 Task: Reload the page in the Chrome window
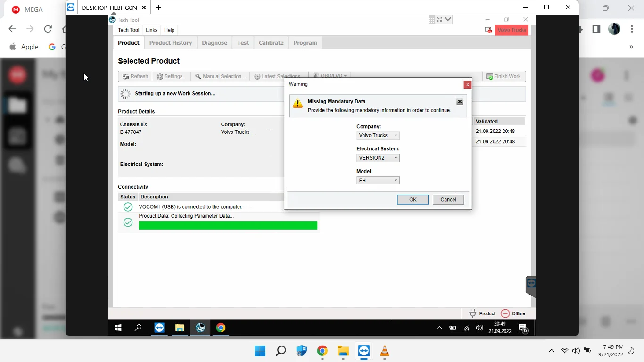click(x=48, y=29)
